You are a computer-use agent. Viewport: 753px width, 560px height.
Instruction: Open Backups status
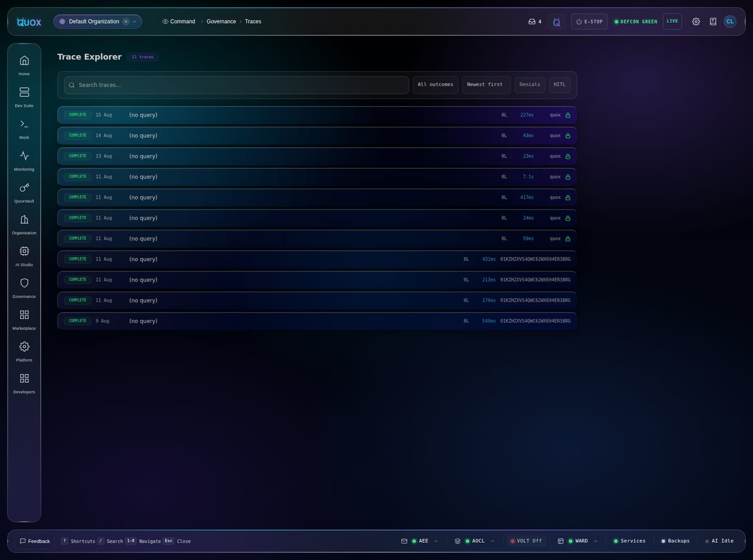(x=675, y=541)
